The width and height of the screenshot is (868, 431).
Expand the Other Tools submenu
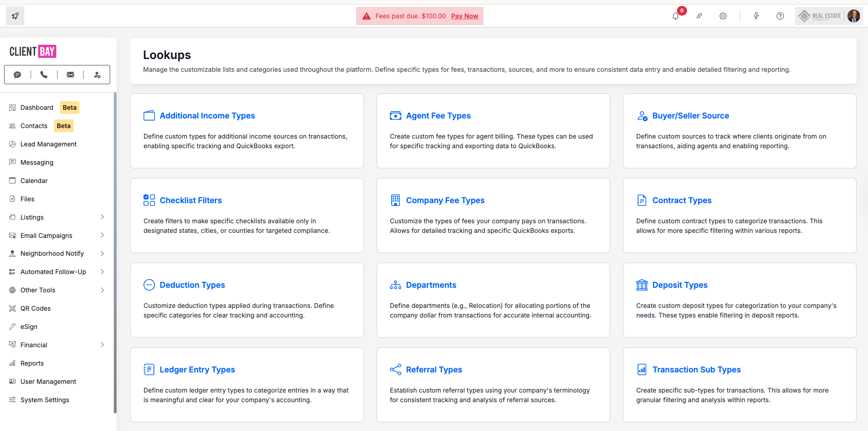tap(102, 290)
